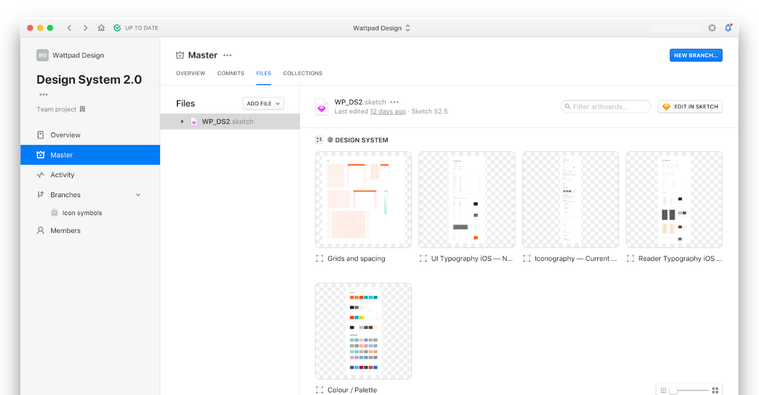Open the Add File dropdown
The height and width of the screenshot is (395, 759).
pos(263,104)
